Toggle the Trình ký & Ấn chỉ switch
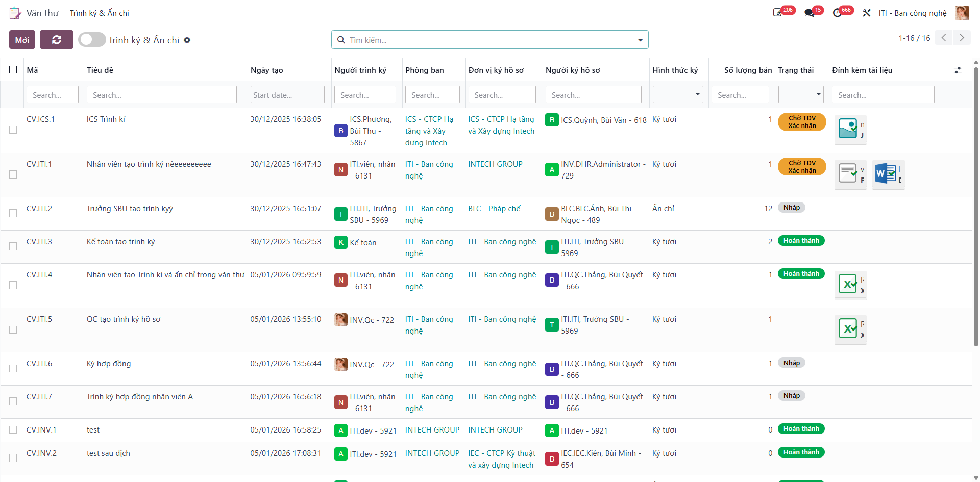The image size is (980, 482). 92,40
